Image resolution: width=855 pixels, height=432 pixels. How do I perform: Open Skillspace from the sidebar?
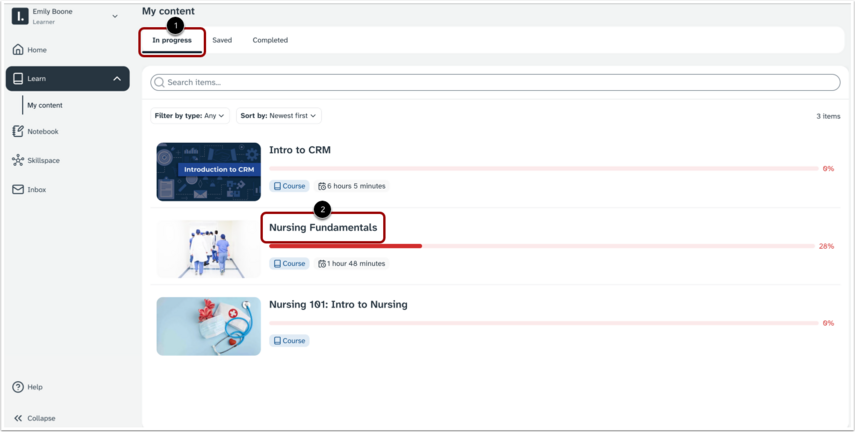pos(44,160)
